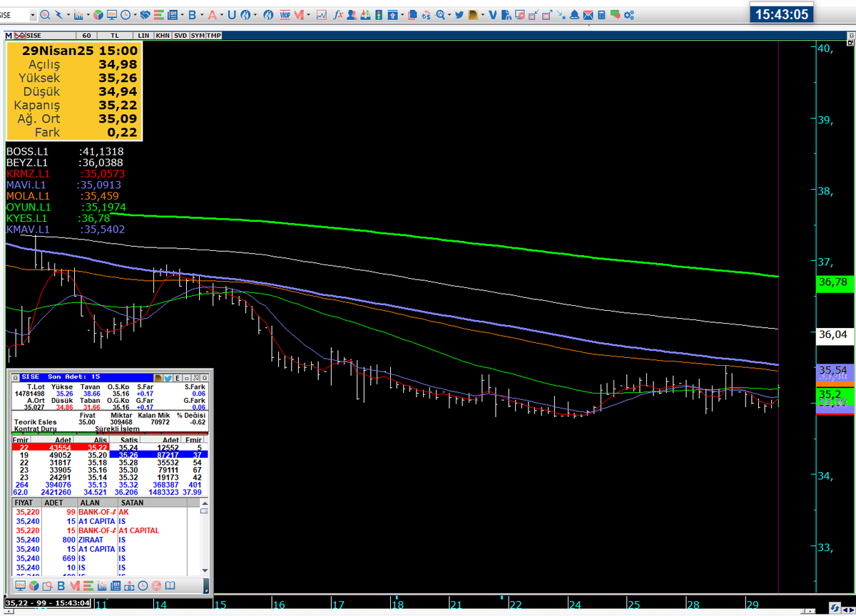Click the red M icon in top toolbar

coord(299,14)
